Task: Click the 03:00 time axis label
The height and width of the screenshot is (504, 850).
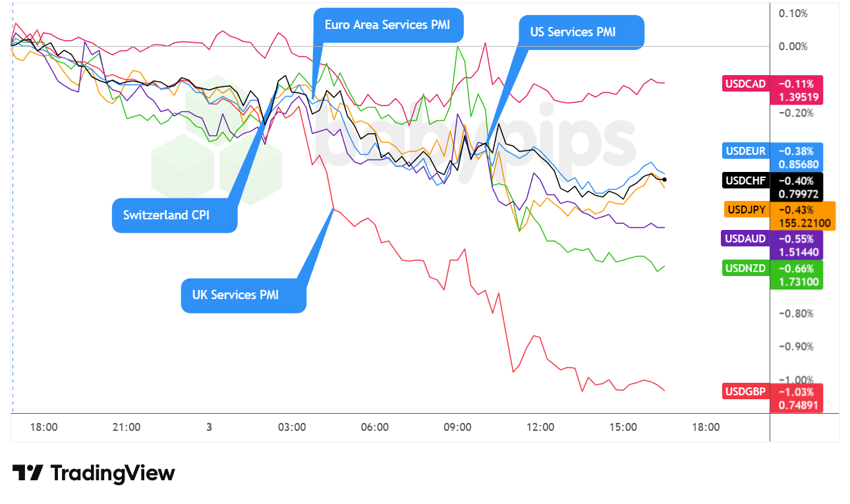Action: pos(291,427)
